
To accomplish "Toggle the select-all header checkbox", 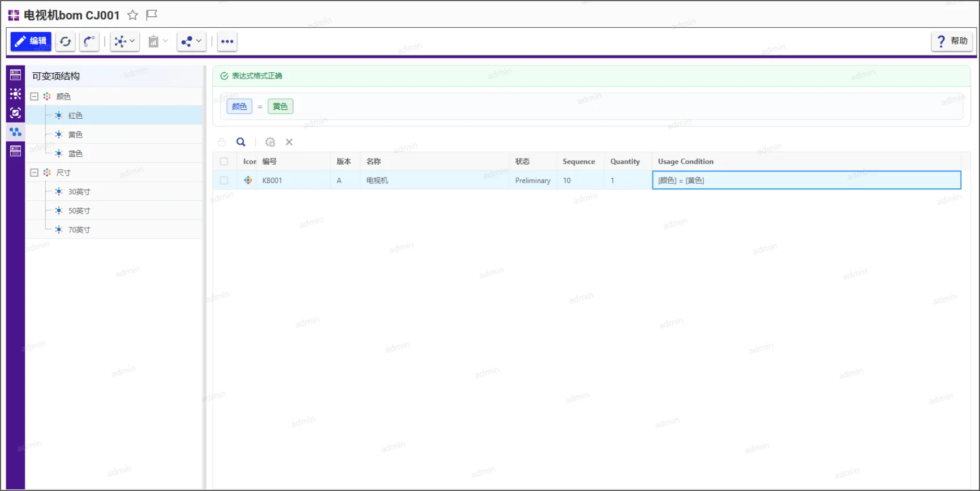I will click(x=224, y=162).
